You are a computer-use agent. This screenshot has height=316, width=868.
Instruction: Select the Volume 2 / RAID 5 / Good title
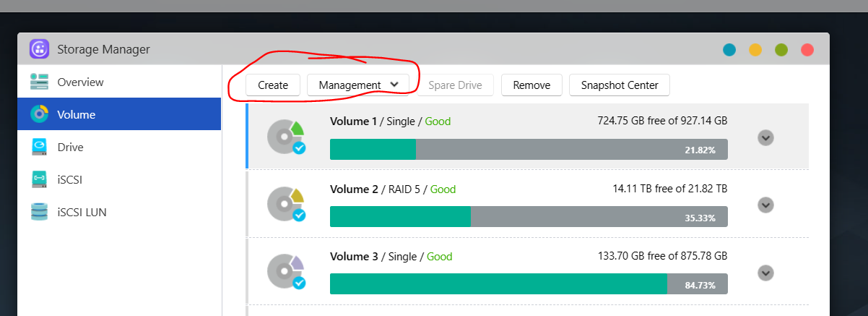point(393,189)
